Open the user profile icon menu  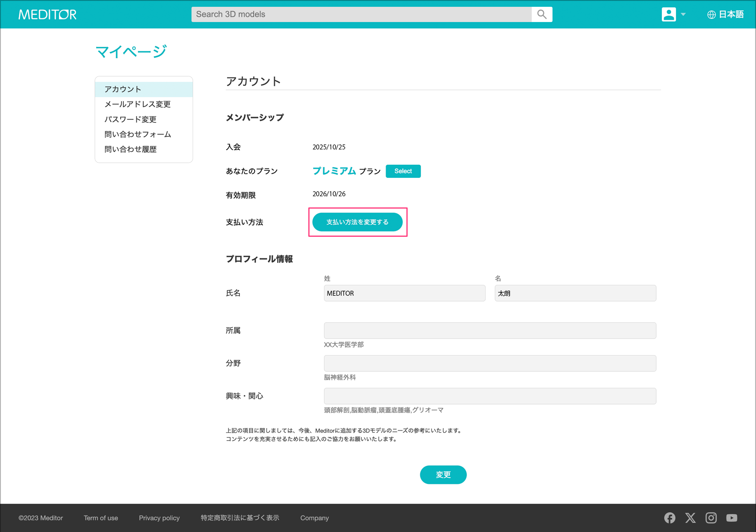click(669, 14)
